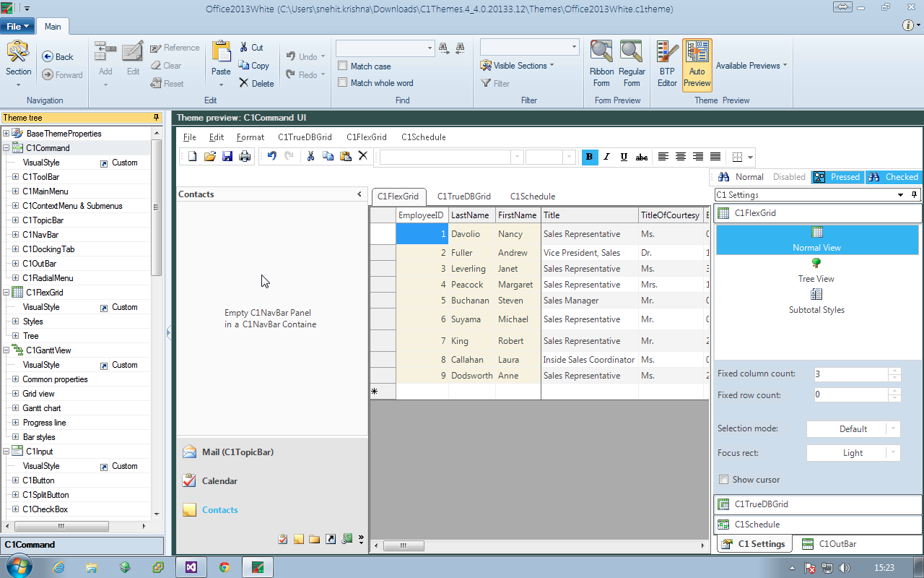
Task: Click the scissors icon in preview toolbar
Action: tap(310, 156)
